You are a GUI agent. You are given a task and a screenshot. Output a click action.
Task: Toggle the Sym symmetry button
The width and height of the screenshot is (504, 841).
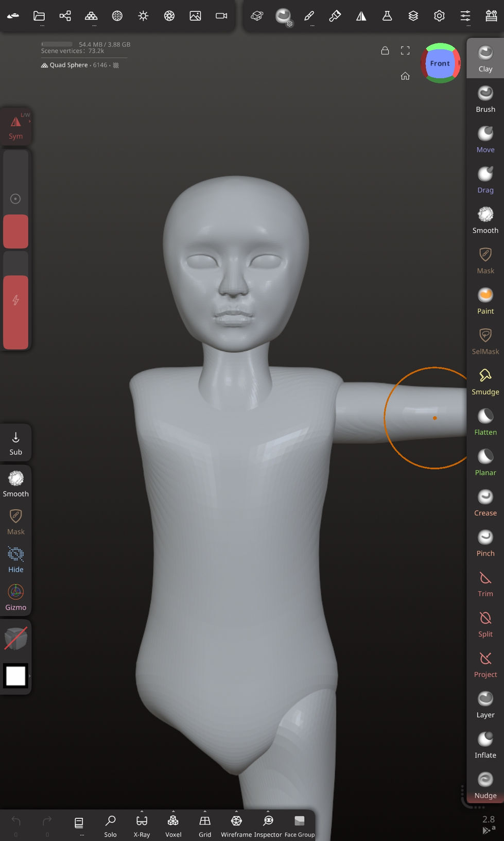tap(15, 127)
